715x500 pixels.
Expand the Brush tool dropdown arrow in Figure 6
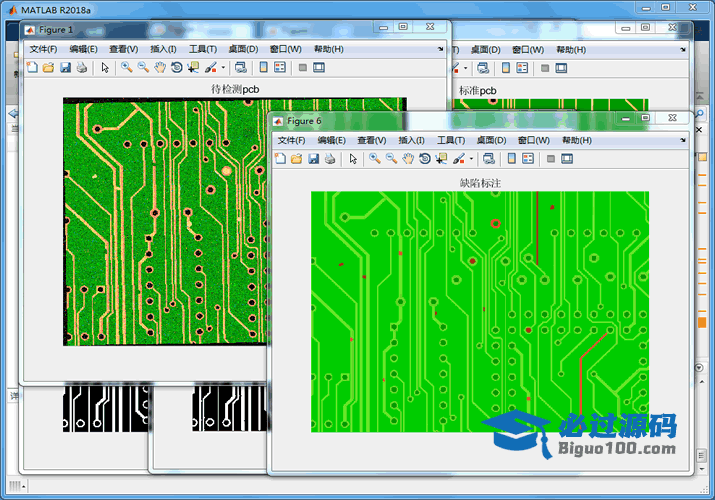pyautogui.click(x=471, y=159)
